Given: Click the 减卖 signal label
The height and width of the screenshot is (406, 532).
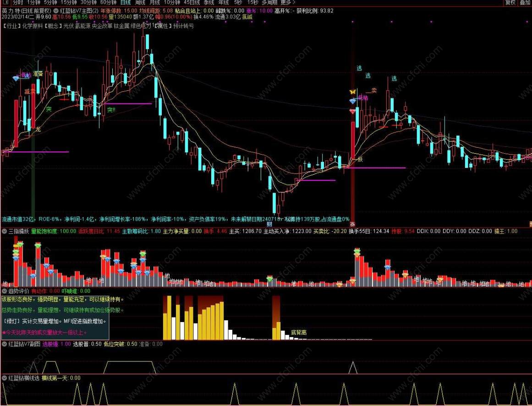Looking at the screenshot, I should point(30,91).
